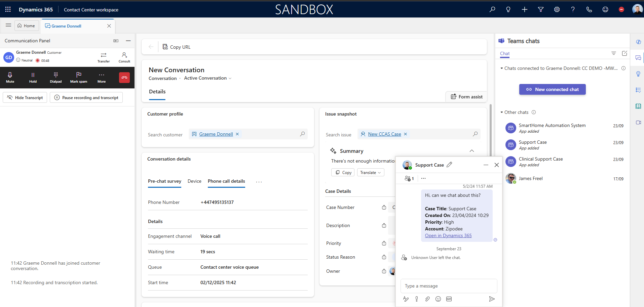Open more conversation details tabs ellipsis

[259, 182]
